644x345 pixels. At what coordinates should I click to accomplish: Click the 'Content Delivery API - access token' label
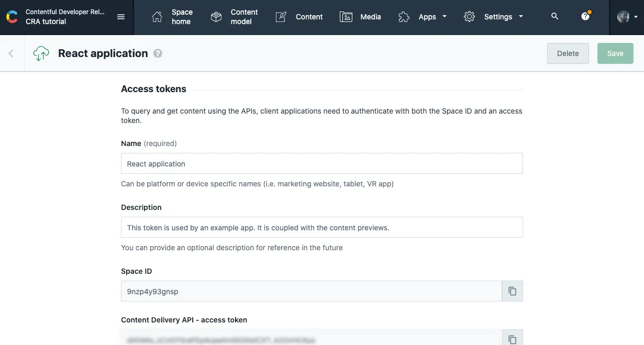(184, 319)
